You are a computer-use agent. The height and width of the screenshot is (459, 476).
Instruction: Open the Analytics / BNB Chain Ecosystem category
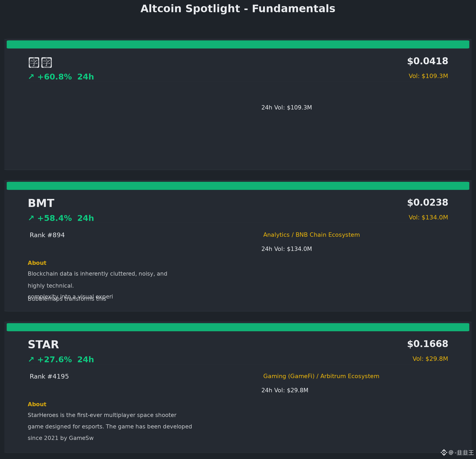(311, 235)
